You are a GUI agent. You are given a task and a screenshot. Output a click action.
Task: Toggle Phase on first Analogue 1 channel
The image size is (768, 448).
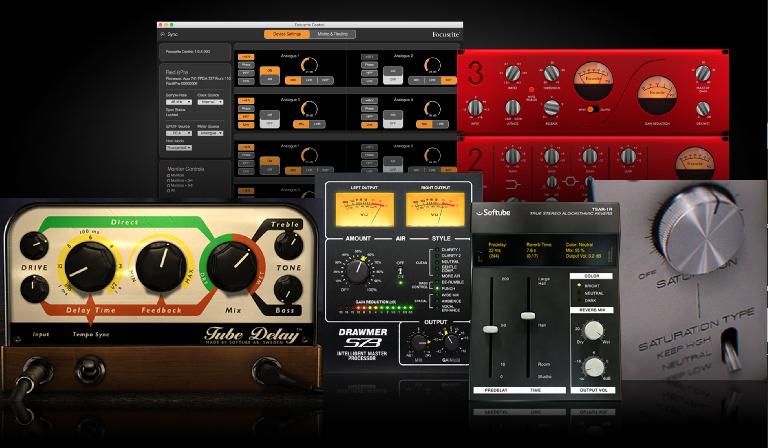pos(246,65)
